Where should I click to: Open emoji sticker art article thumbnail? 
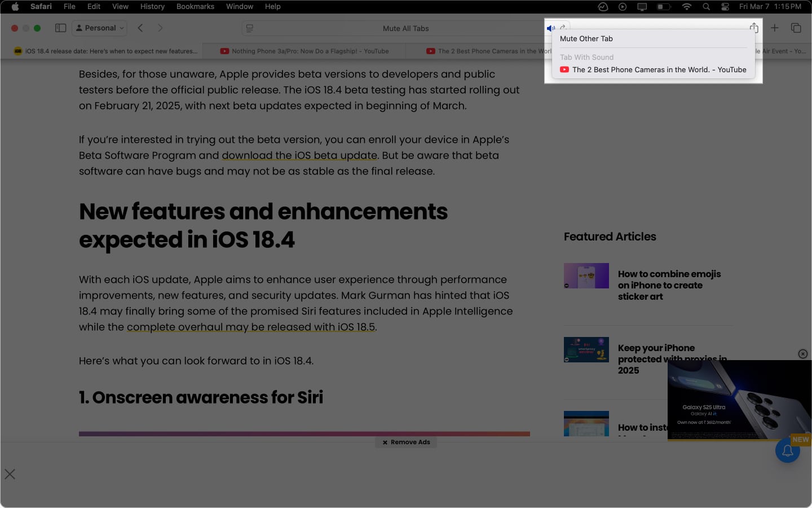coord(586,276)
